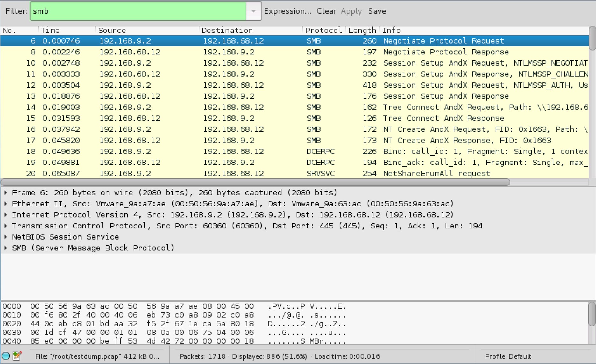Viewport: 596px width, 364px height.
Task: Click the capture comments edit icon
Action: [17, 356]
